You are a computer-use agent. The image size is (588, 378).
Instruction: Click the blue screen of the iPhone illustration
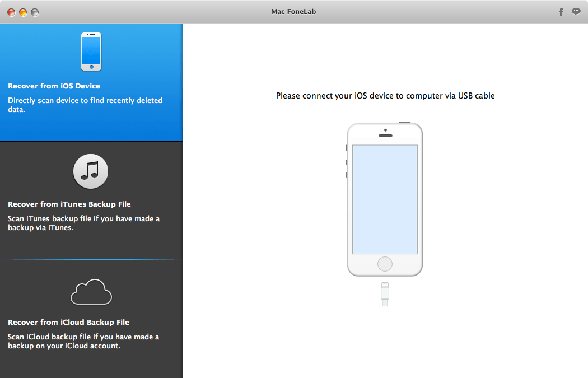click(385, 199)
